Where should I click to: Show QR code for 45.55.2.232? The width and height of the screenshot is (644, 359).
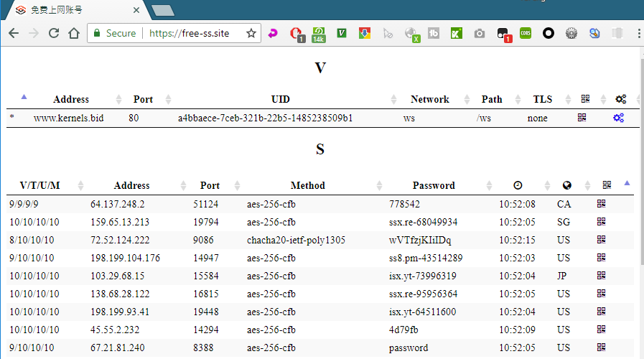coord(602,330)
